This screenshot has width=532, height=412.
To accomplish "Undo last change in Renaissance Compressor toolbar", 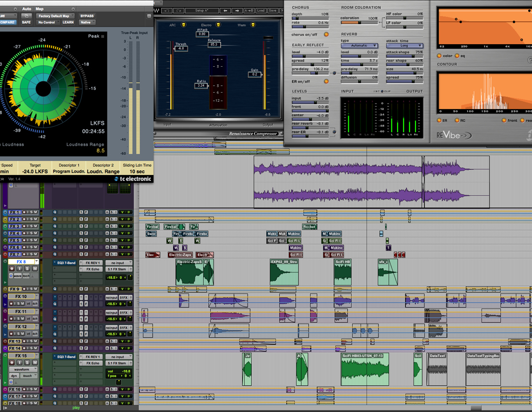I will pos(167,11).
